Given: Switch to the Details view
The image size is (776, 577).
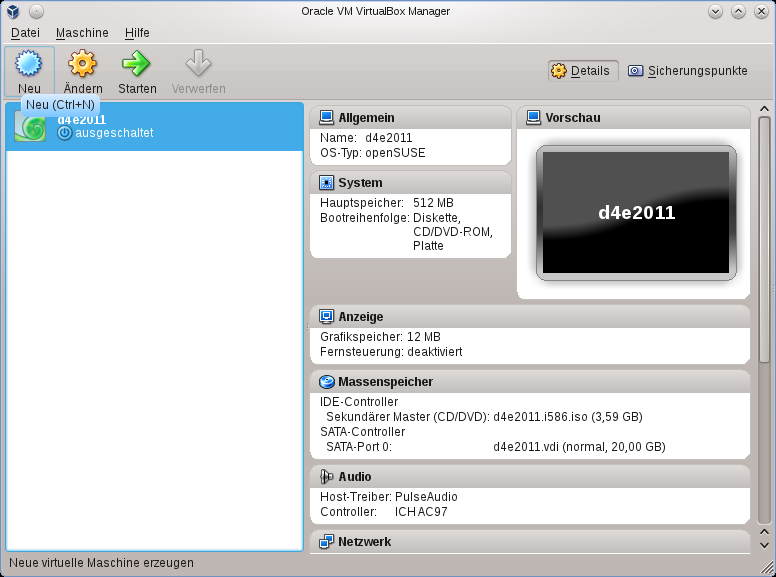Looking at the screenshot, I should [x=582, y=71].
